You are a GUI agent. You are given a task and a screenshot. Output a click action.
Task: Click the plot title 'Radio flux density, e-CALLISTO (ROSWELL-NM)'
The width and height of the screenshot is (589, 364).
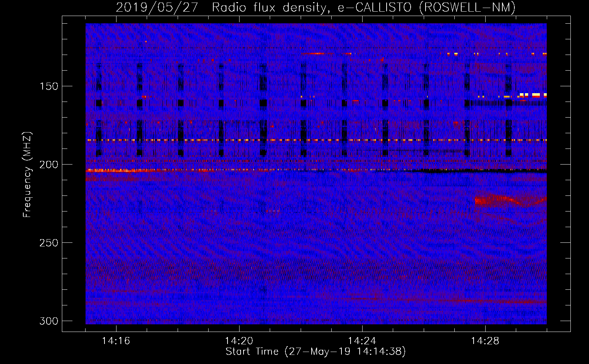[364, 7]
